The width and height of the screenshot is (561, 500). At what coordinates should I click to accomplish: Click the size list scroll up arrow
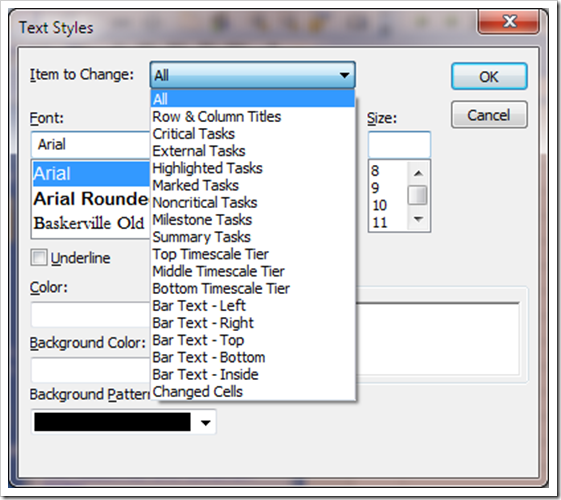tap(418, 173)
